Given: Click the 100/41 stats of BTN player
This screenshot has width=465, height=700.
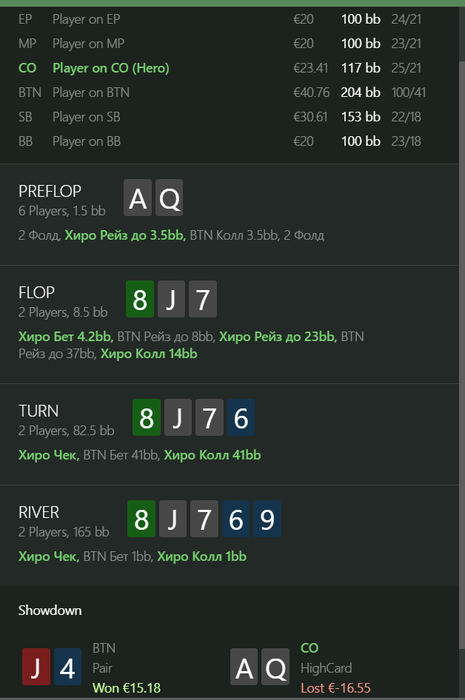Looking at the screenshot, I should coord(408,92).
